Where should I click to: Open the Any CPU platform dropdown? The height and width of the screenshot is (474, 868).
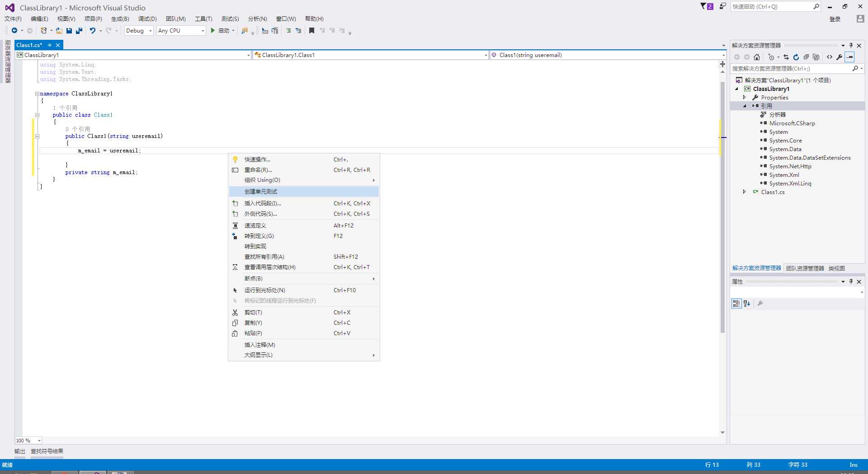click(x=181, y=31)
